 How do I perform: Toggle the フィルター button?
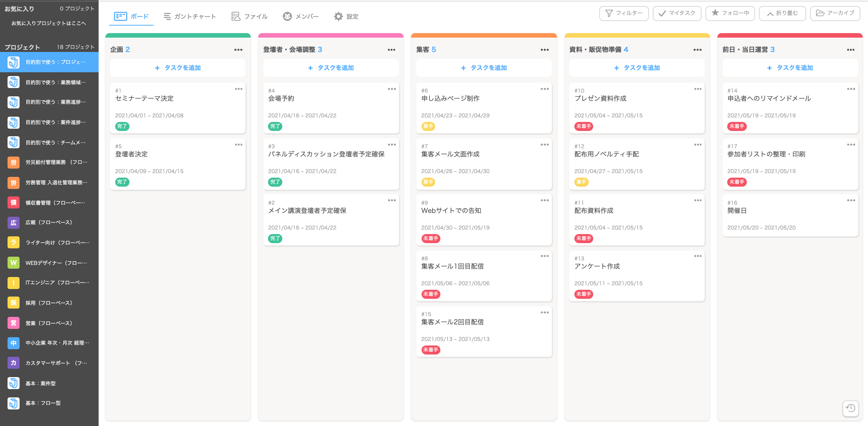pyautogui.click(x=624, y=13)
